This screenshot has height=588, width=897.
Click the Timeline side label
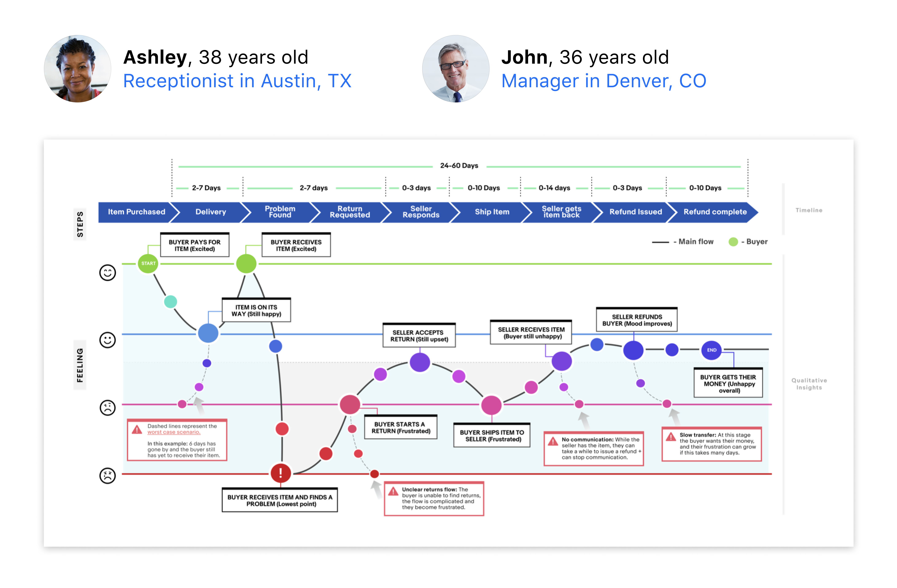pos(809,210)
